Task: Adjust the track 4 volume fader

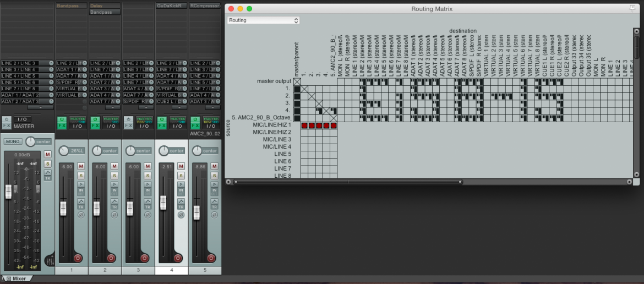Action: click(x=163, y=203)
